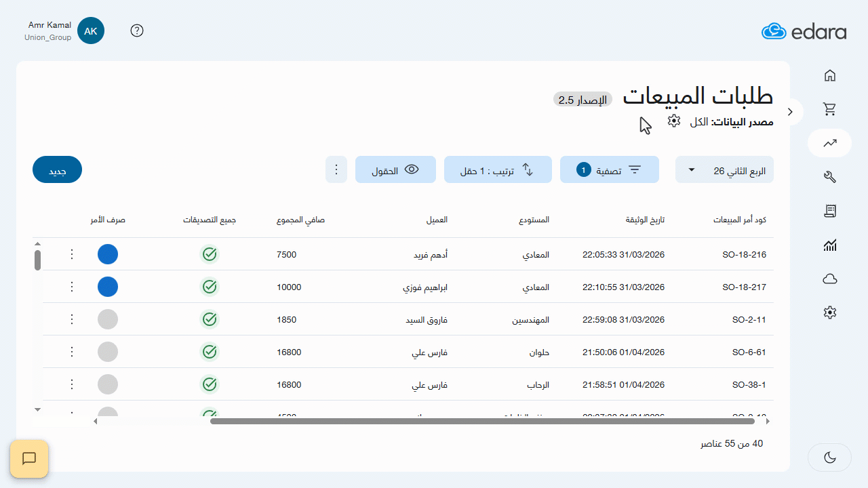This screenshot has width=868, height=488.
Task: Open the analytics chart sidebar icon
Action: pyautogui.click(x=829, y=245)
